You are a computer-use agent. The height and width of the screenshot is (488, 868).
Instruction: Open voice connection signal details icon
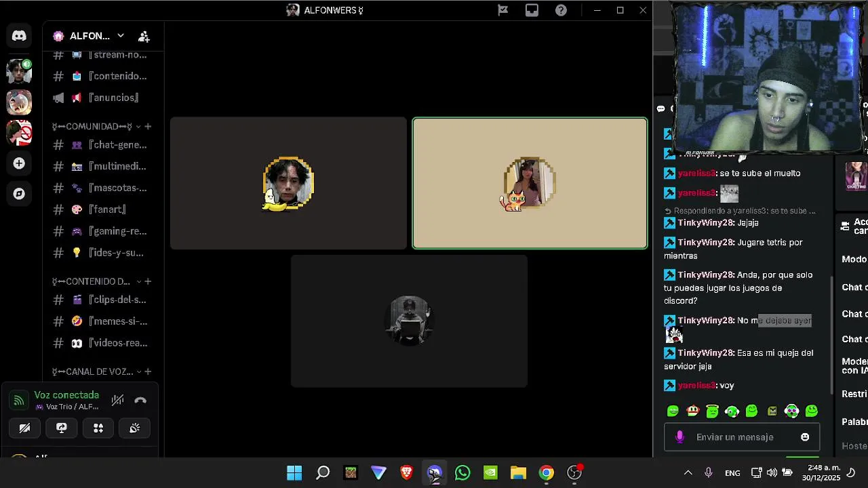coord(19,400)
